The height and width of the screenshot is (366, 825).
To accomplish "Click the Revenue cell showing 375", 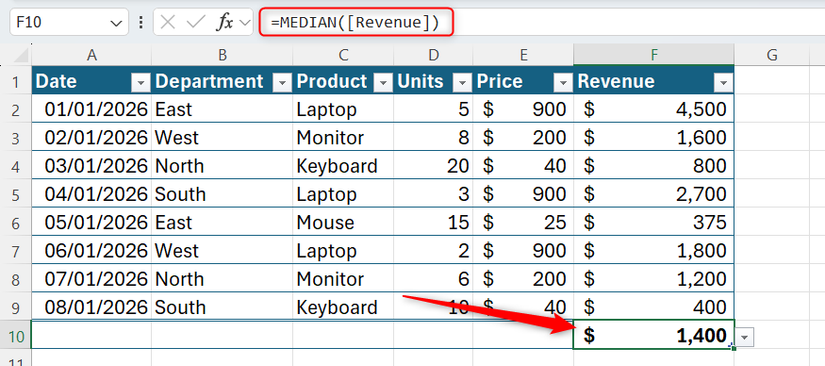I will [x=654, y=222].
